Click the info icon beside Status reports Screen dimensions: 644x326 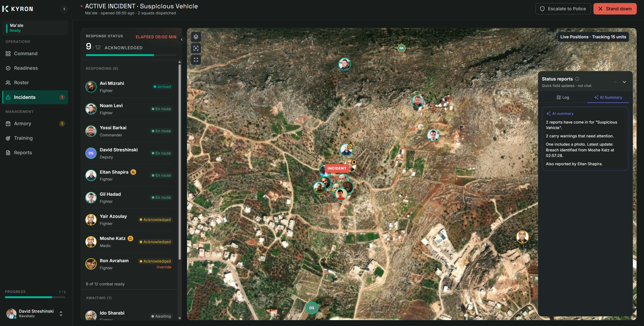(x=577, y=79)
